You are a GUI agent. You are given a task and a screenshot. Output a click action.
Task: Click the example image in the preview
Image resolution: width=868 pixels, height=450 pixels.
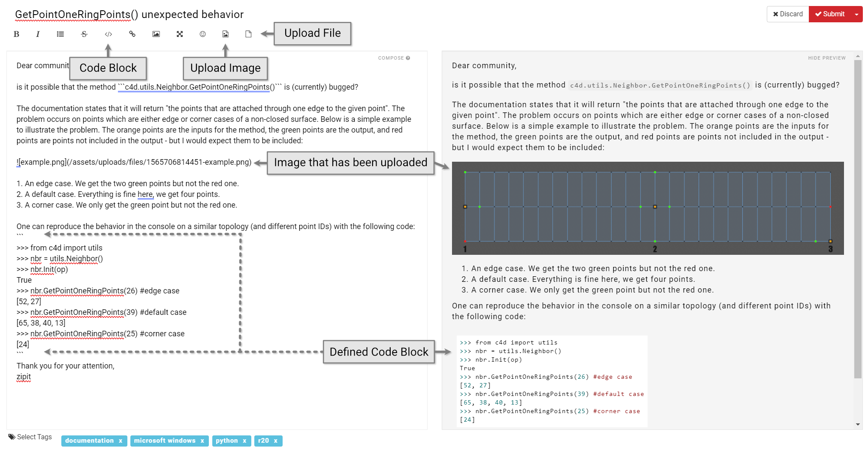[648, 208]
